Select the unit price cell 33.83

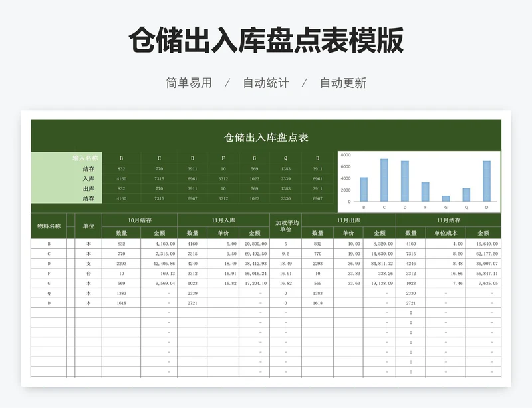pos(348,273)
